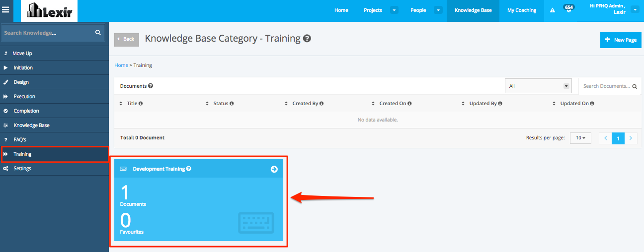
Task: Open Design in the sidebar
Action: 54,82
